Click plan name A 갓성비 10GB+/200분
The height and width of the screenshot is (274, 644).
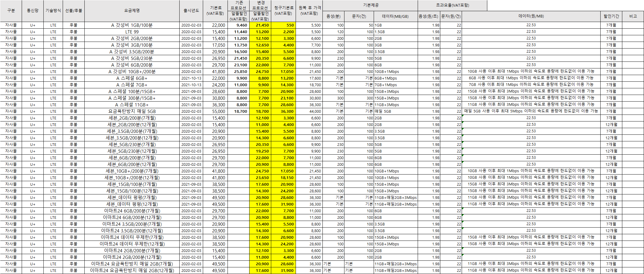tap(132, 72)
